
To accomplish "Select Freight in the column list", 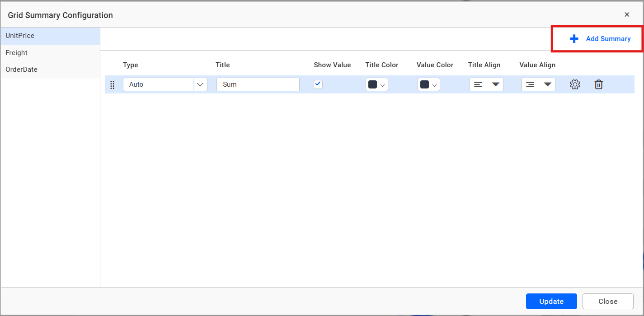I will click(17, 53).
